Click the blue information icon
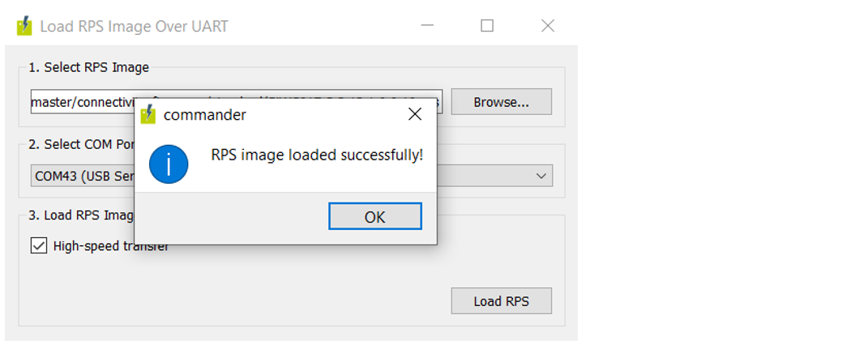 coord(169,164)
